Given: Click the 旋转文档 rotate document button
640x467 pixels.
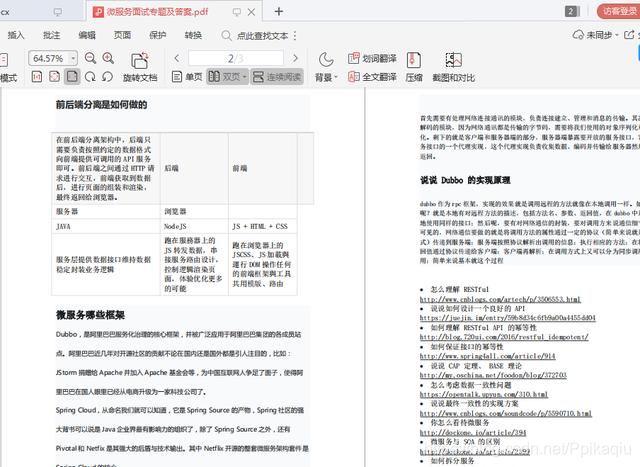Looking at the screenshot, I should click(x=140, y=67).
